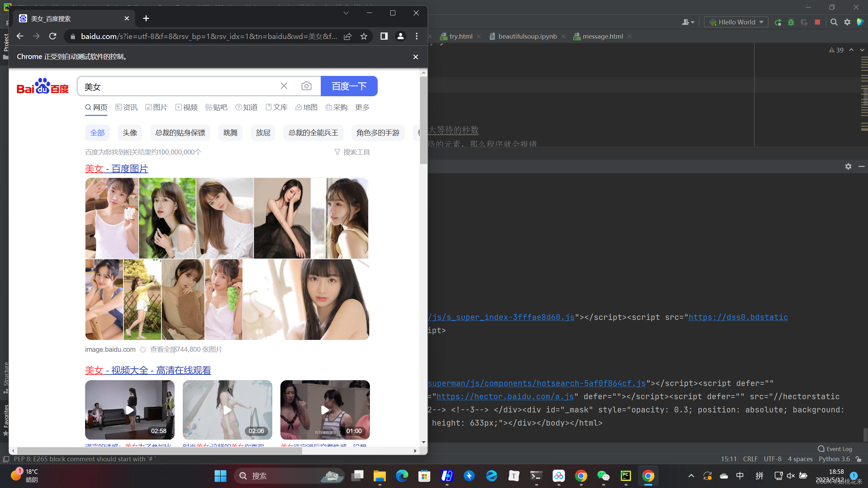This screenshot has height=488, width=868.
Task: Click the Chrome page vertical scrollbar thumb
Action: pos(423,120)
